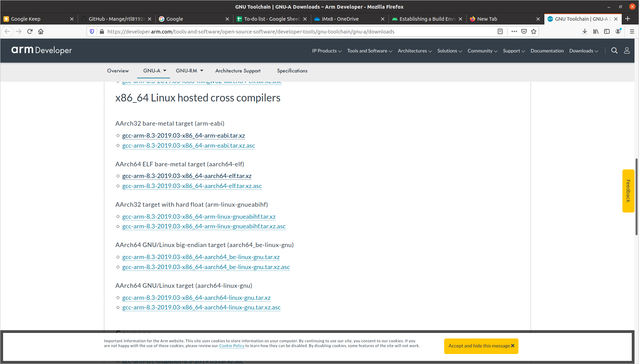Click the arm Developer logo
Viewport: 639px width, 364px height.
point(41,50)
